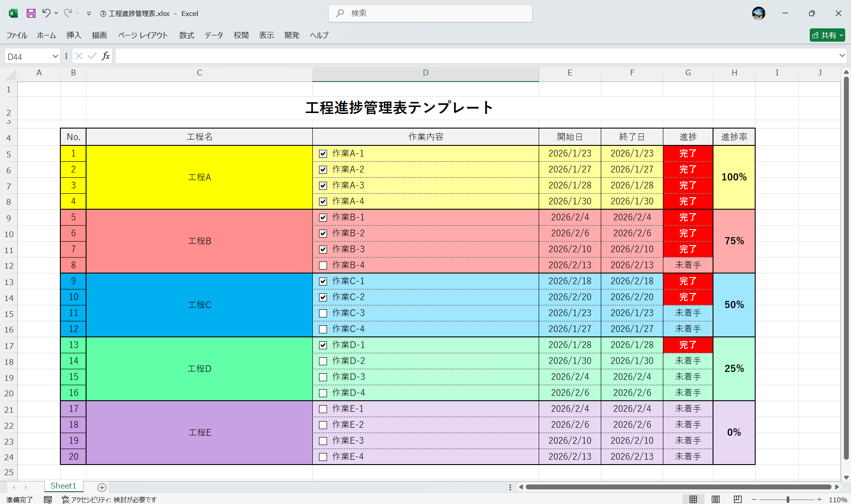Click the Save icon in Quick Access Toolbar
Screen dimensions: 851x504
(x=31, y=13)
